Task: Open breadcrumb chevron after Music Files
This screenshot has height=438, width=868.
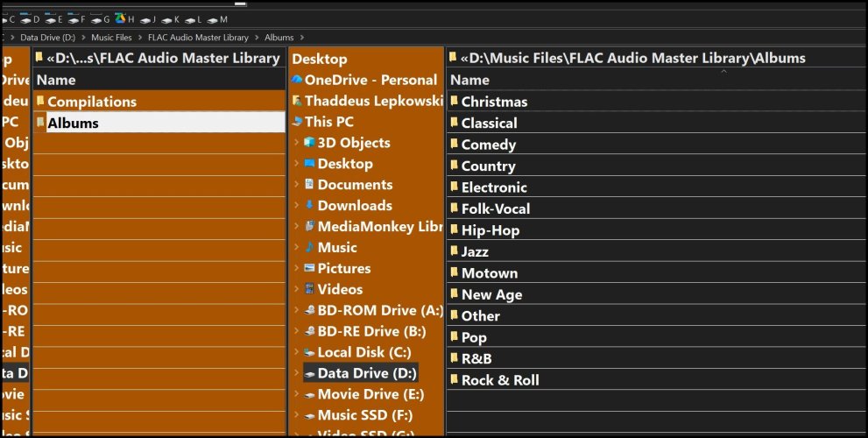Action: 140,38
